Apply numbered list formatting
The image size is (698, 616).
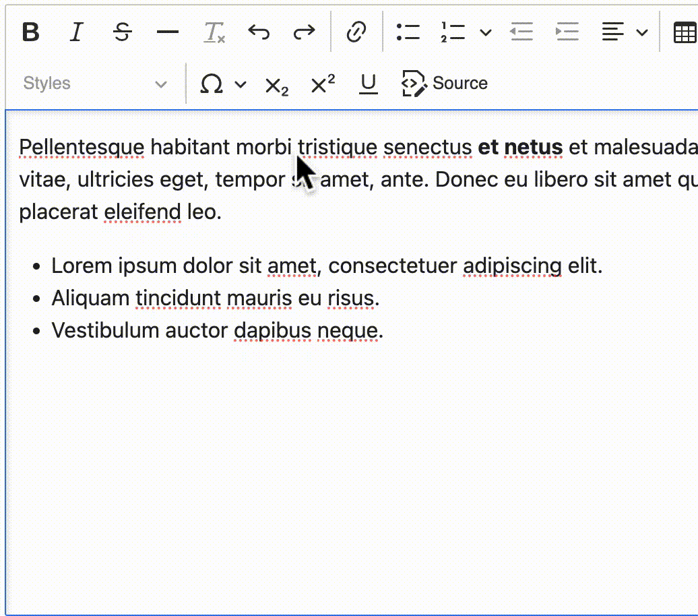[453, 32]
